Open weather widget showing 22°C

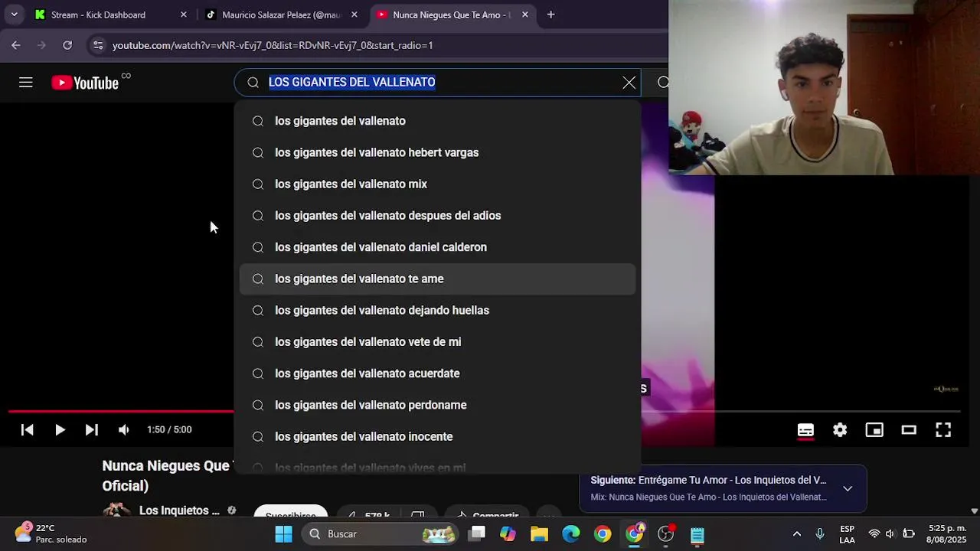point(51,533)
